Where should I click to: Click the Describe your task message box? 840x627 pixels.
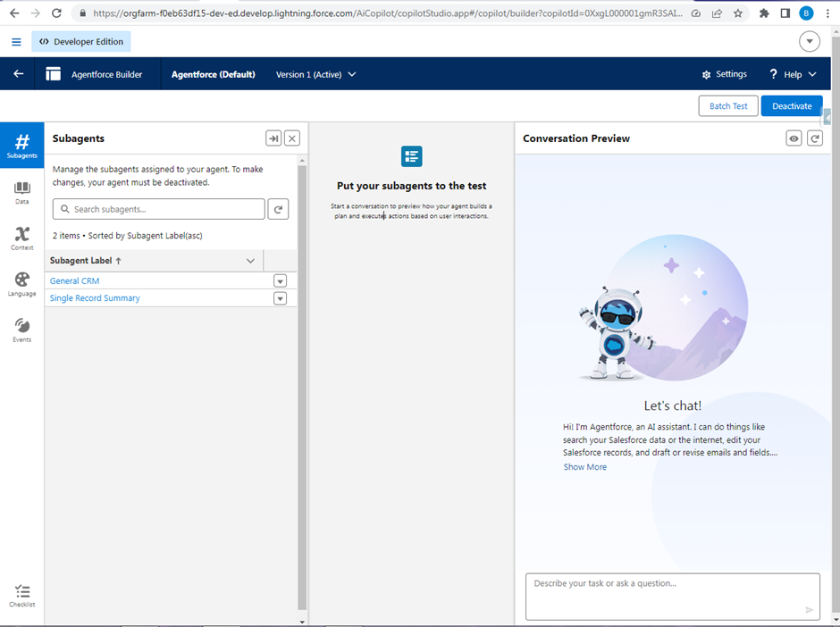(x=672, y=597)
